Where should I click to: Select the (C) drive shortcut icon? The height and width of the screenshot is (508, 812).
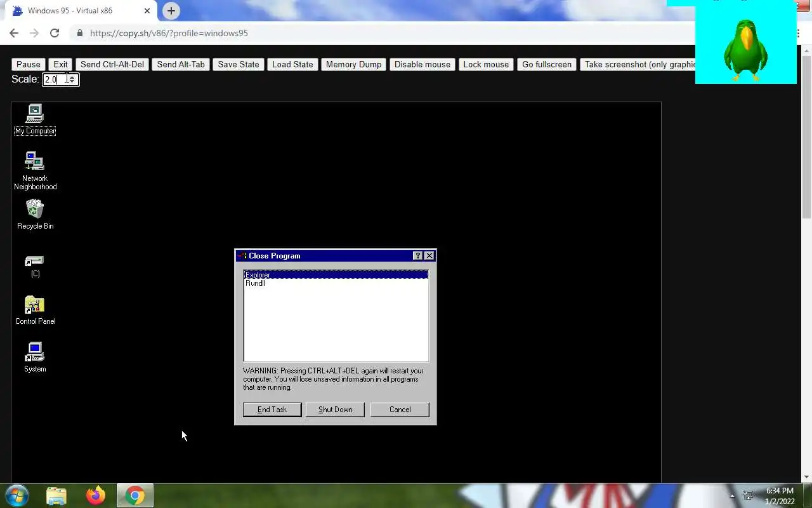35,265
